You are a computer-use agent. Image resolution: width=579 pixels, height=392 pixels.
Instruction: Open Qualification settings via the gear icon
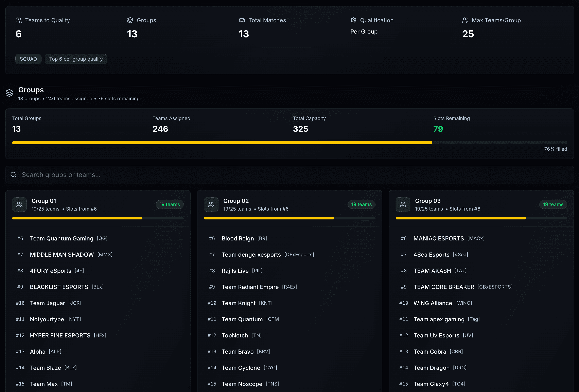pyautogui.click(x=353, y=20)
